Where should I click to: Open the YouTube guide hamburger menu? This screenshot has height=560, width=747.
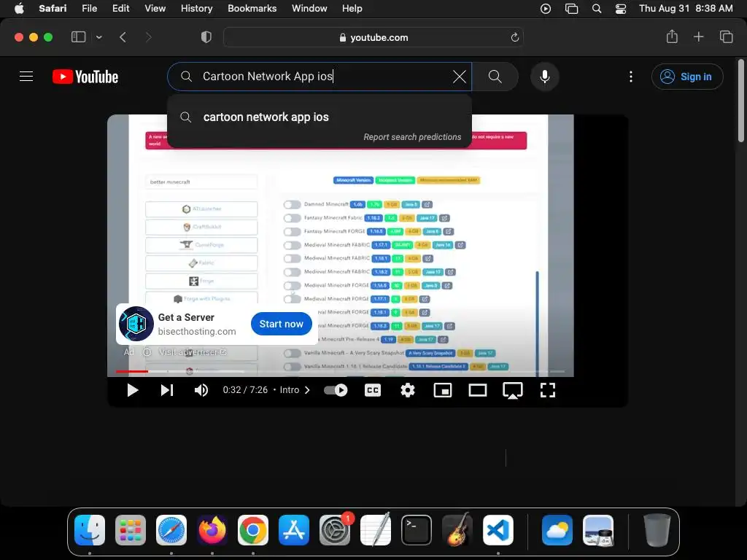(26, 76)
